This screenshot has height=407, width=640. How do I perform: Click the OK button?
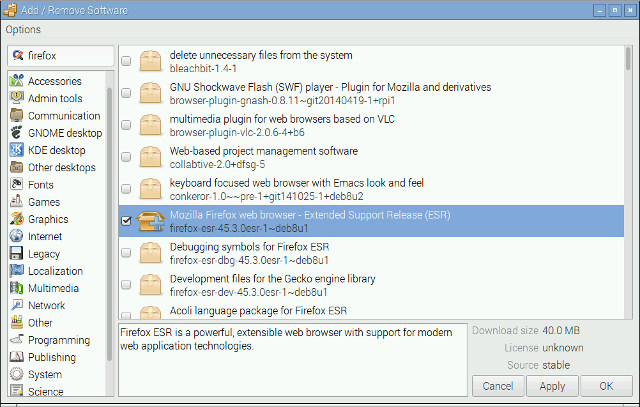607,386
